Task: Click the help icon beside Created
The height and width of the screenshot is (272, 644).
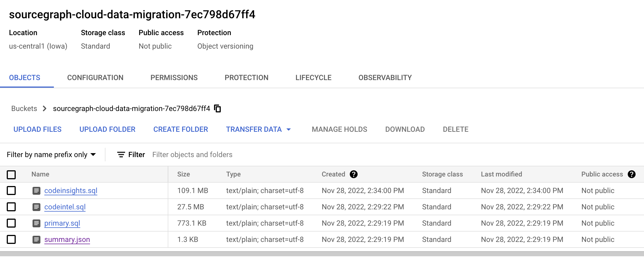Action: [x=354, y=174]
